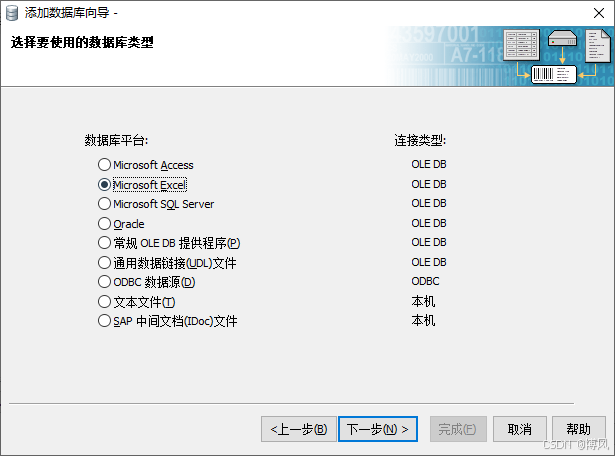The width and height of the screenshot is (615, 456).
Task: Click OLE DB text beside 常规 OLE DB 提供程序
Action: click(x=429, y=242)
